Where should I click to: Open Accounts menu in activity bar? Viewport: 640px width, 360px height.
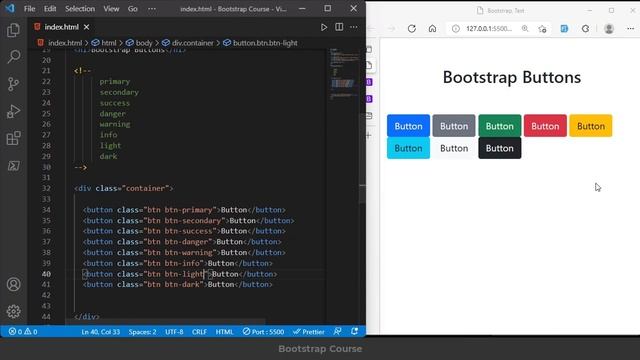click(x=13, y=284)
